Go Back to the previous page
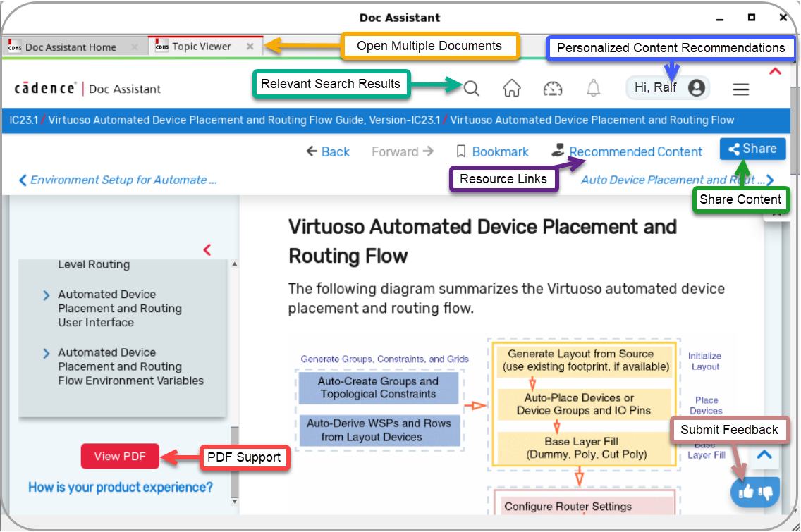The image size is (801, 532). pos(328,151)
